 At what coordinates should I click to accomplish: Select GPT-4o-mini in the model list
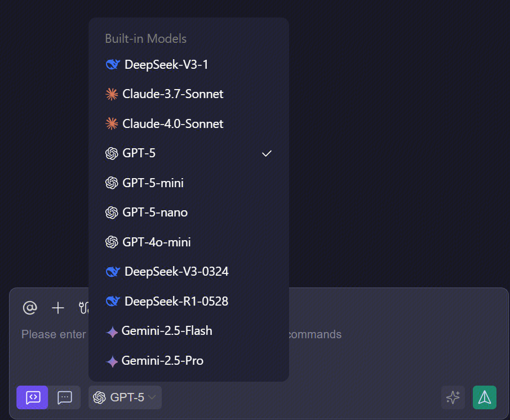pos(157,242)
